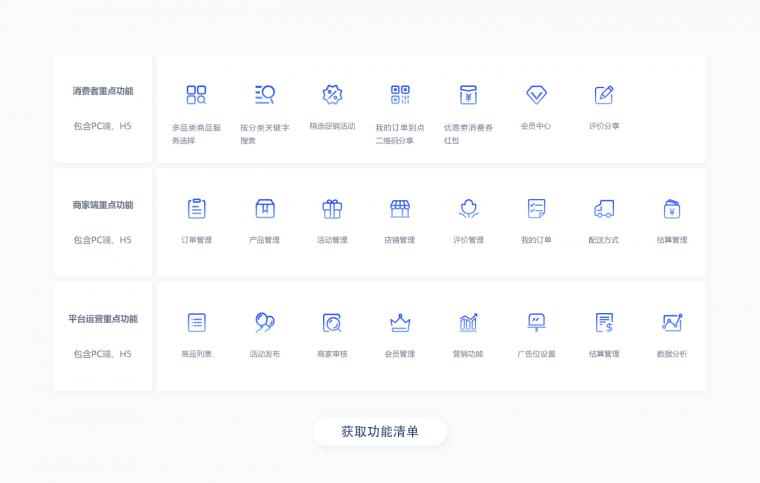Select the 商家端重点功能 category card
The image size is (760, 483).
(103, 222)
